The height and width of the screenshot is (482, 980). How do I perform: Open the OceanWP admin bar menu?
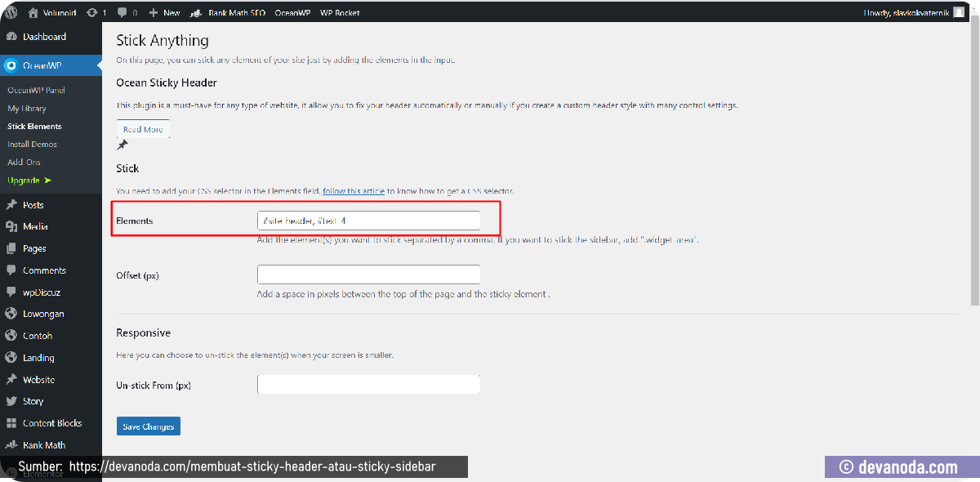pos(292,13)
